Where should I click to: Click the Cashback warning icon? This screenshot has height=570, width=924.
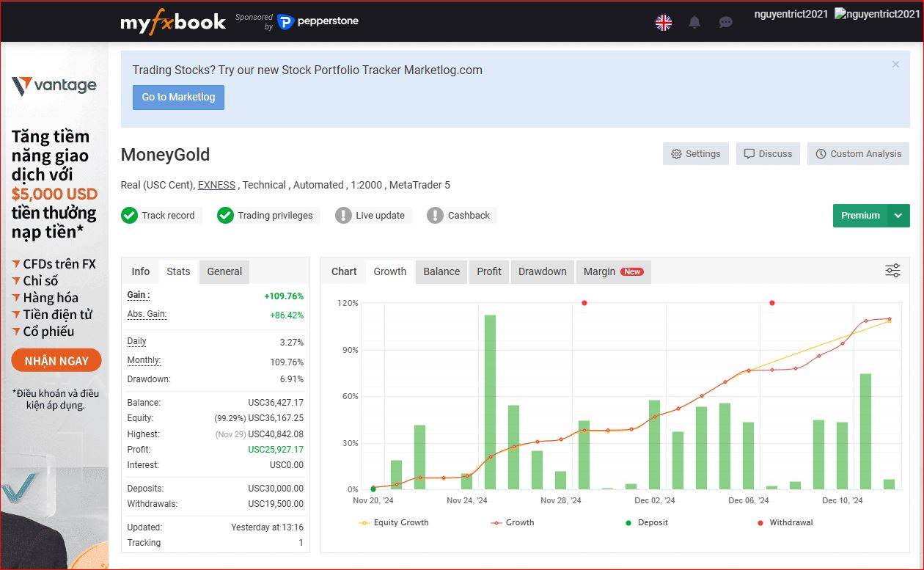point(436,215)
